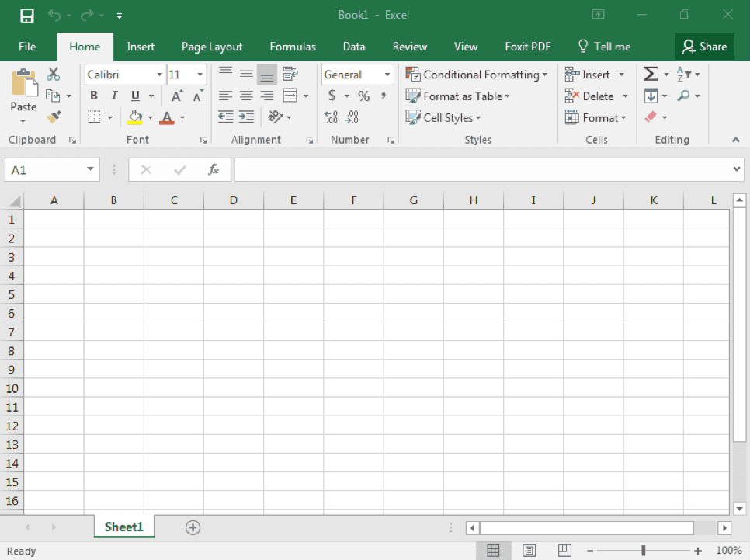Click the Format Painter brush icon
The height and width of the screenshot is (560, 750).
54,117
